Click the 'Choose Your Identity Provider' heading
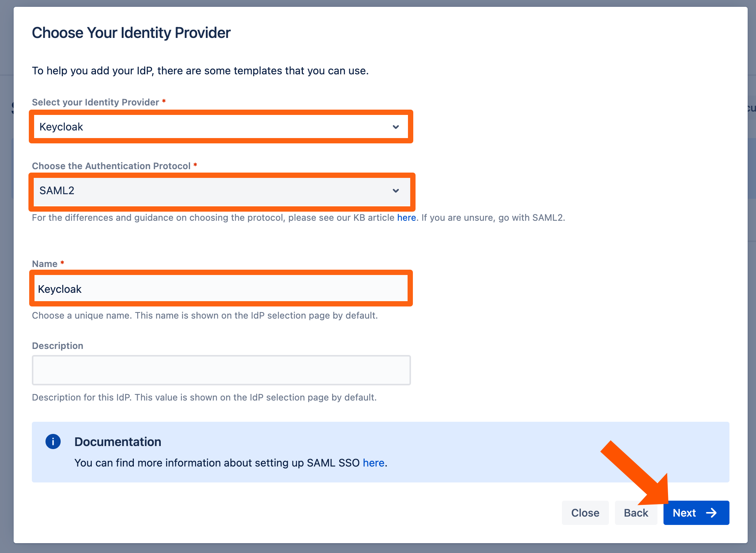Viewport: 756px width, 553px height. pos(131,33)
